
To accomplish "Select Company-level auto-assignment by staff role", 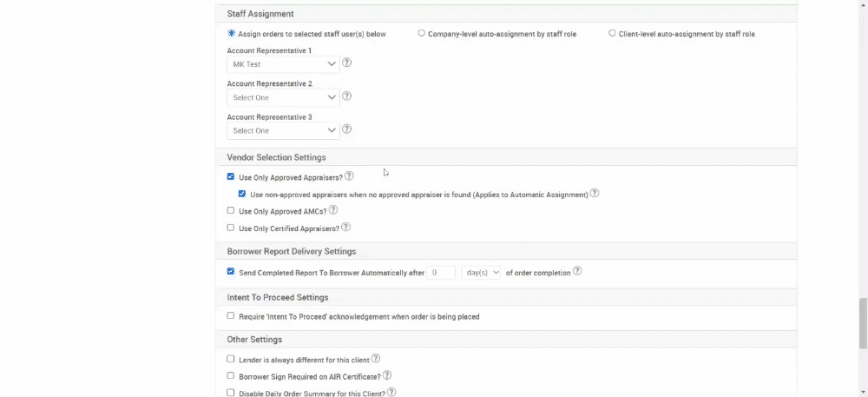I will pos(421,33).
